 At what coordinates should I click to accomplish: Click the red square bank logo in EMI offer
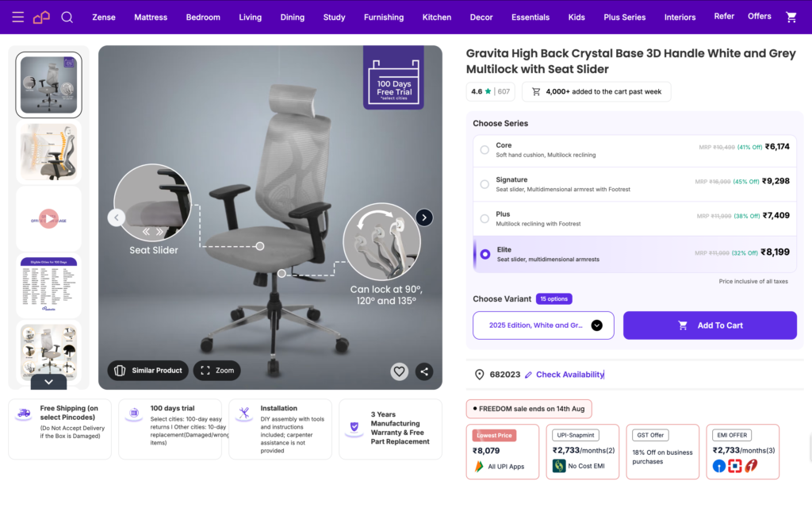[x=735, y=466]
